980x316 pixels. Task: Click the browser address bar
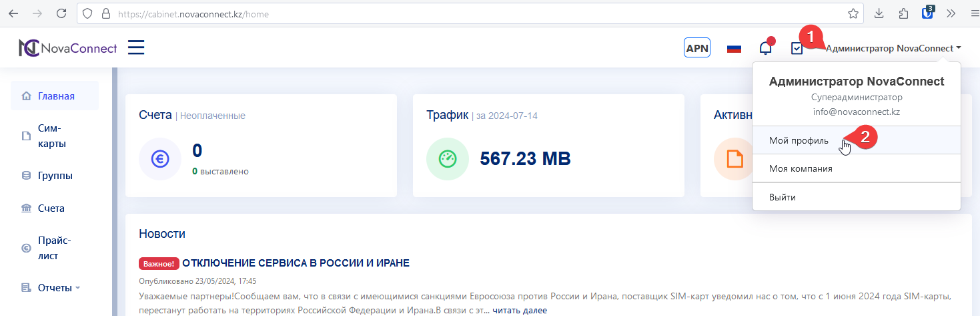(x=467, y=13)
